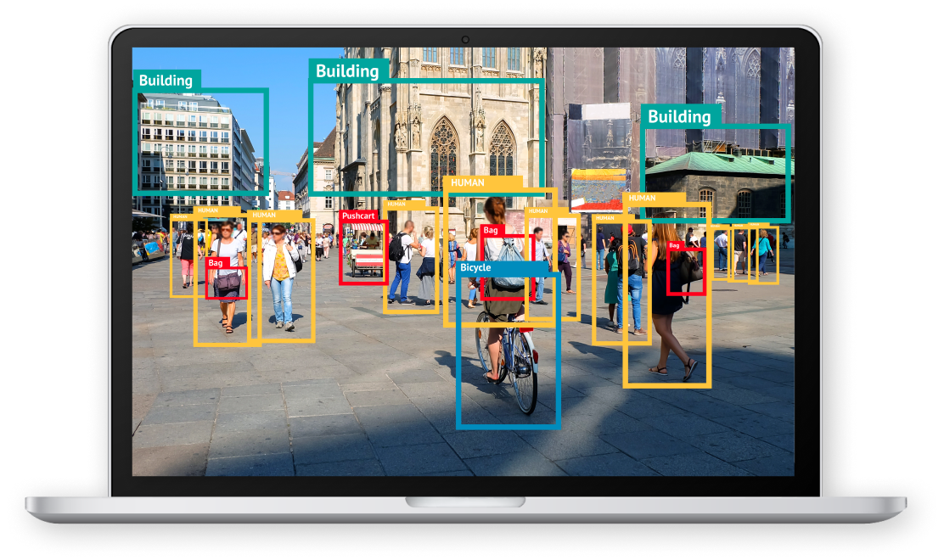Expand the yellow HUMAN tag near the colorful mural
Screen dimensions: 944x560
pos(605,218)
